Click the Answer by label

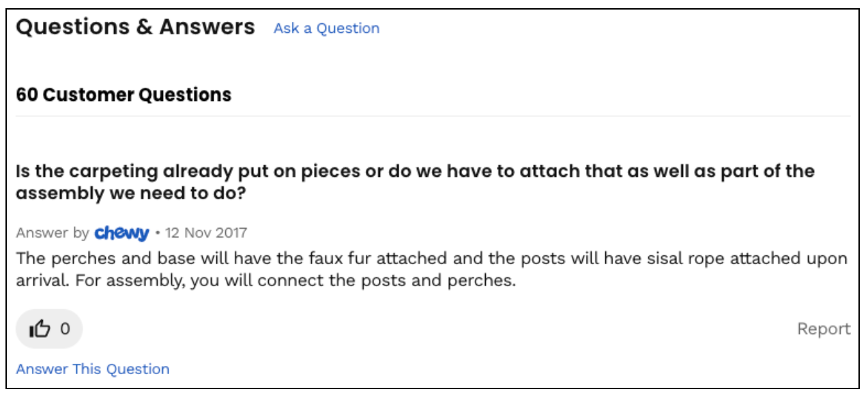pyautogui.click(x=53, y=234)
